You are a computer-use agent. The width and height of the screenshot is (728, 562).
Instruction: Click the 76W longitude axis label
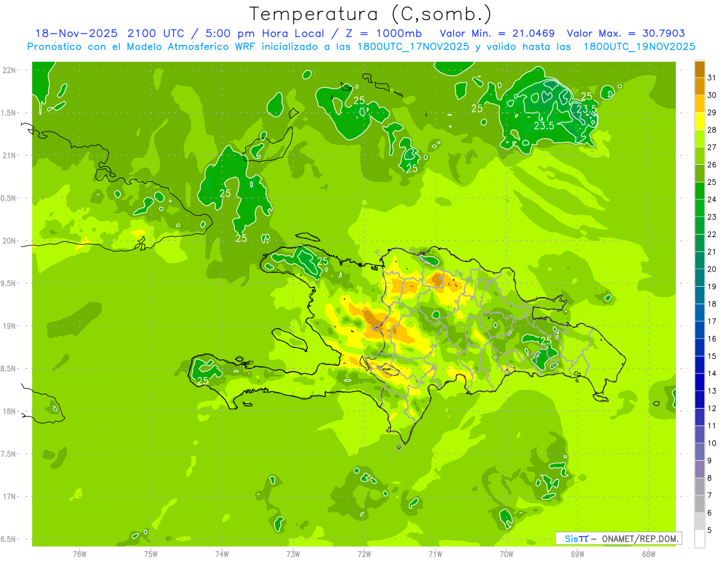coord(79,554)
